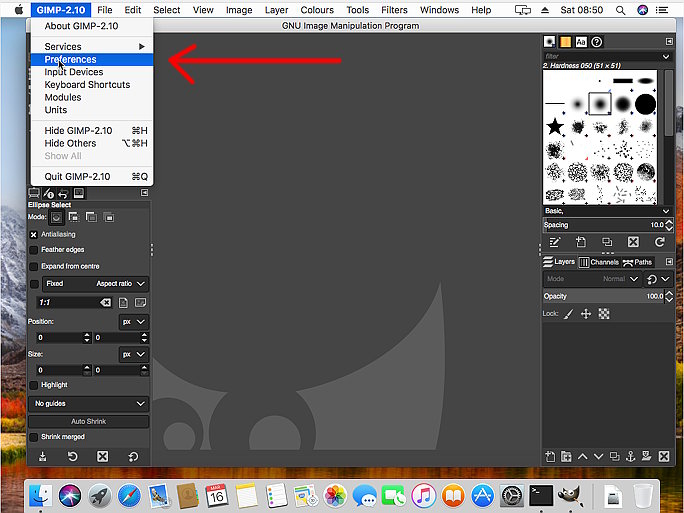Toggle Lock alpha channel checkerboard icon
The width and height of the screenshot is (684, 513).
604,314
